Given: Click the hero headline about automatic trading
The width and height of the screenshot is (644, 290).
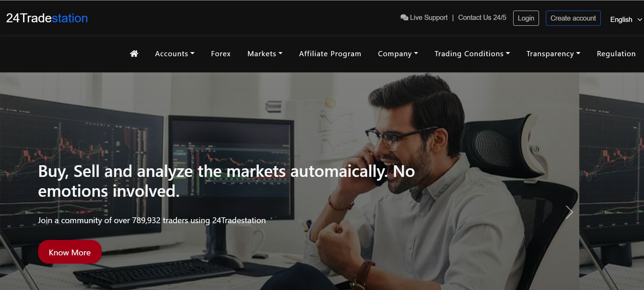Looking at the screenshot, I should 226,181.
